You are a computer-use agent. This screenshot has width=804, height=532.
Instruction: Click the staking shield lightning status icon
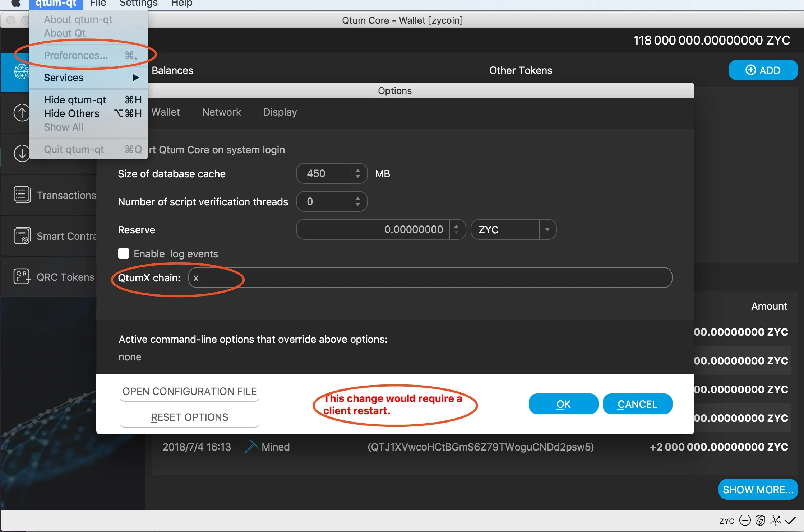(x=760, y=520)
